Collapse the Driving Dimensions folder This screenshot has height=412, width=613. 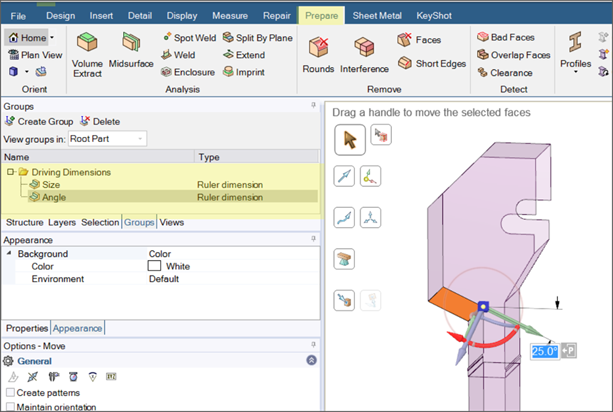10,172
